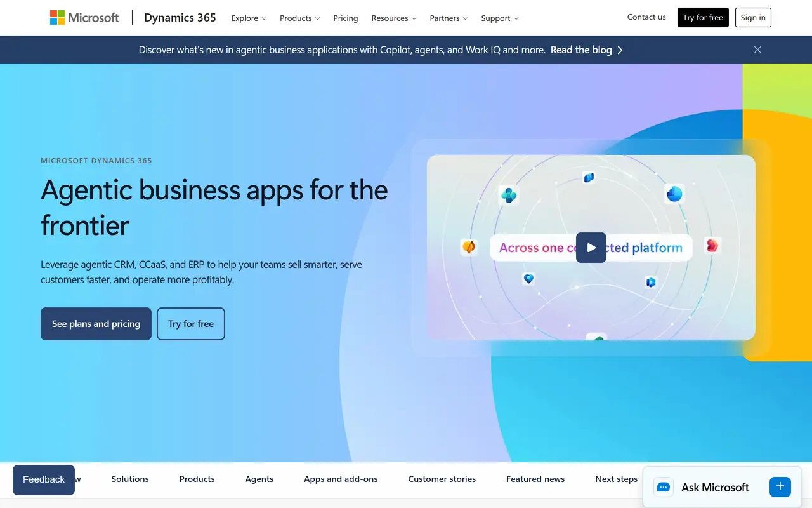This screenshot has width=812, height=508.
Task: Jump to Customer stories section
Action: [442, 479]
